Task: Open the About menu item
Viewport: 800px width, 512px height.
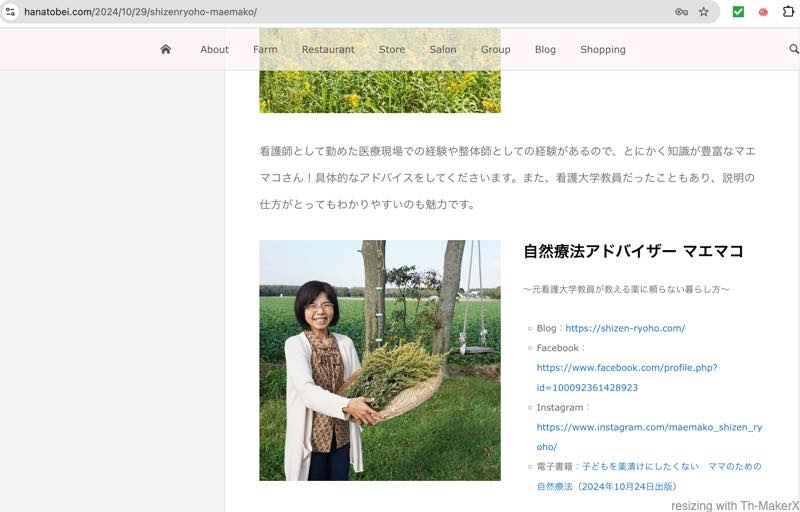Action: pos(214,49)
